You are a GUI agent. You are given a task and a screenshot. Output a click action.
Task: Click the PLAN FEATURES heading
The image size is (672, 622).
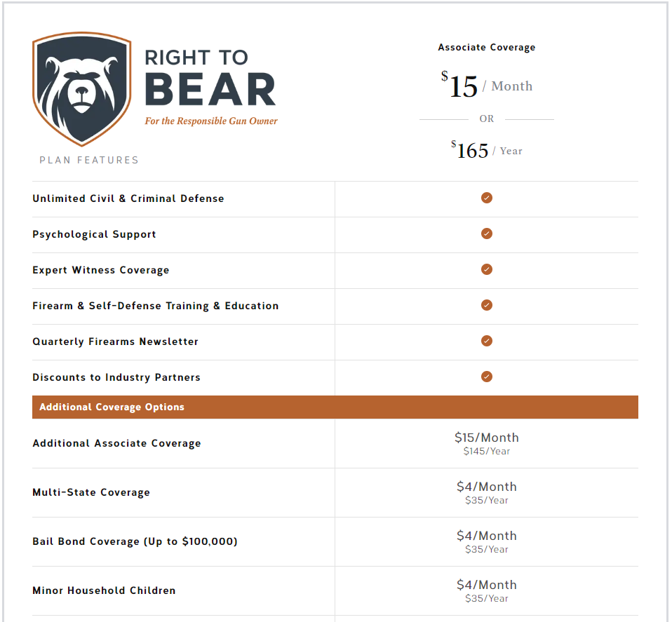coord(89,160)
